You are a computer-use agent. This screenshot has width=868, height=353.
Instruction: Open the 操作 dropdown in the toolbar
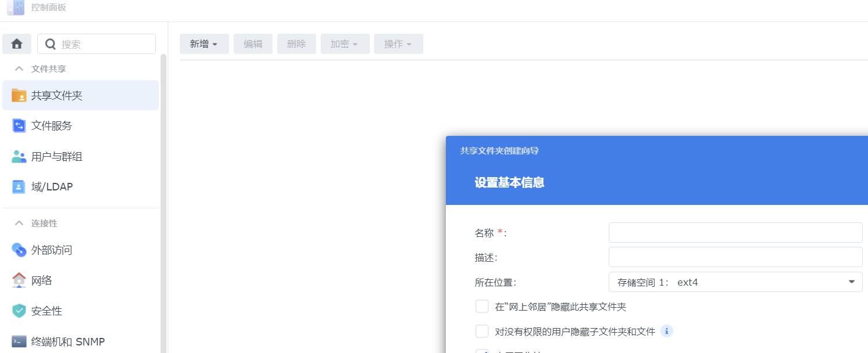pos(398,44)
